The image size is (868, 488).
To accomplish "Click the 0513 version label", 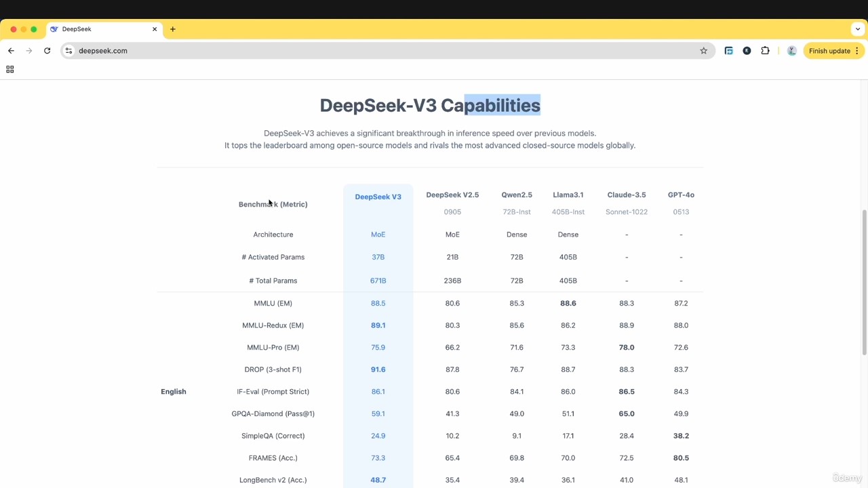I will pos(681,212).
